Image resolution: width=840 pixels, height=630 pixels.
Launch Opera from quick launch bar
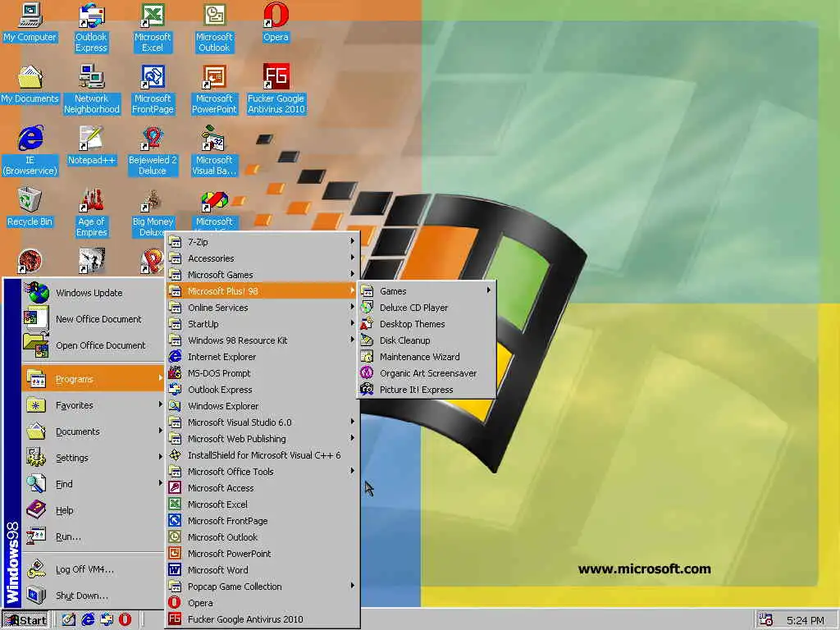(x=125, y=620)
